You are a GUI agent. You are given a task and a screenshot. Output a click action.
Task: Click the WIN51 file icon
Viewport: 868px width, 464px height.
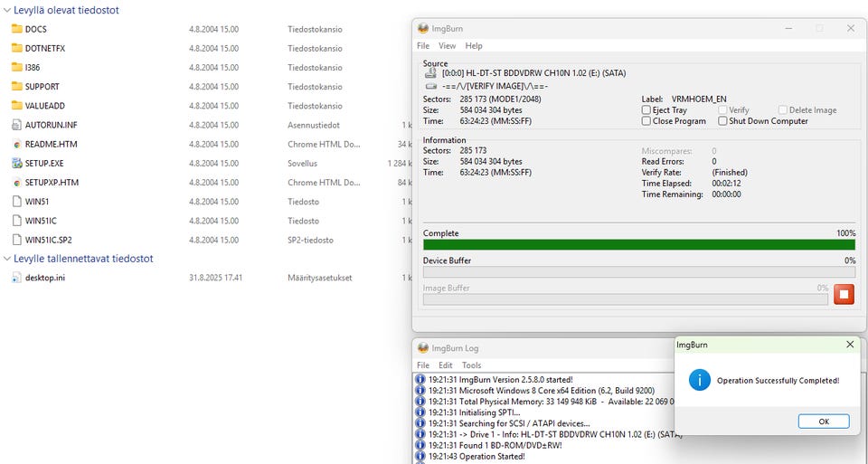pos(16,202)
